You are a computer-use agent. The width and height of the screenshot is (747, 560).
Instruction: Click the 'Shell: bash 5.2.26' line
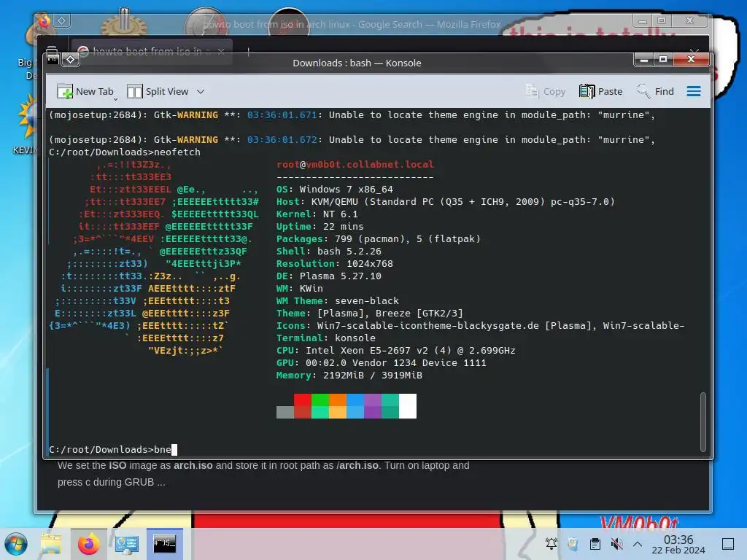point(329,252)
